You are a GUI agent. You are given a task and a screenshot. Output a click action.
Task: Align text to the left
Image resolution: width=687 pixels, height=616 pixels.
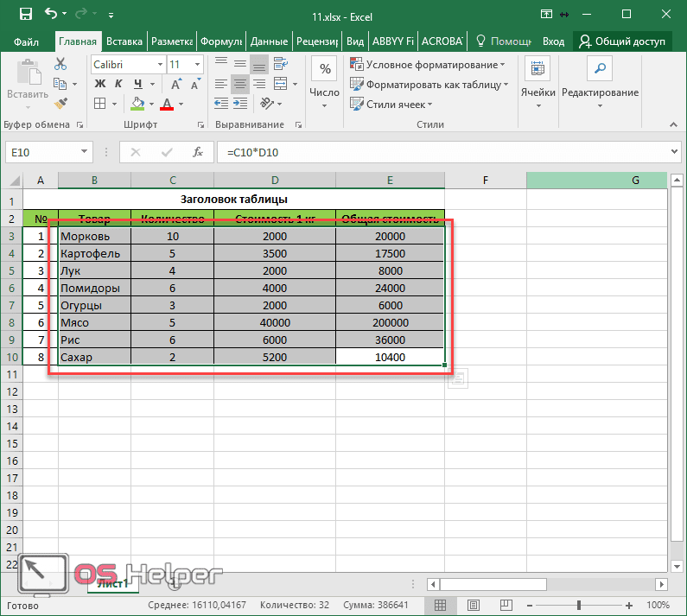click(x=221, y=84)
